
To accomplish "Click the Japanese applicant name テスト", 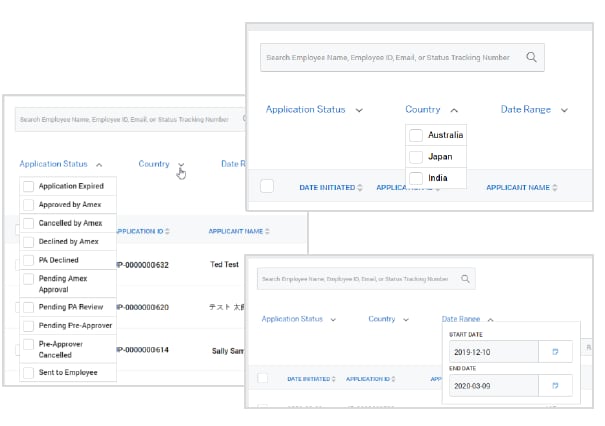I will [226, 307].
